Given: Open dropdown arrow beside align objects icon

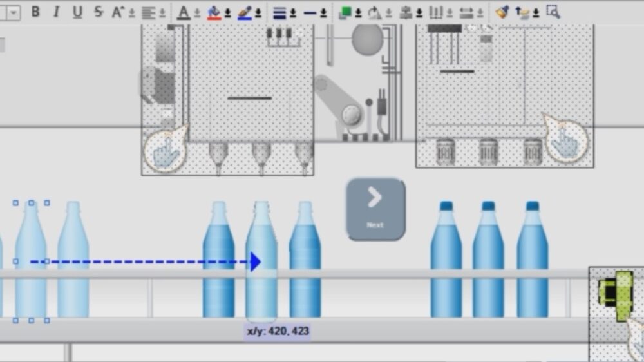Looking at the screenshot, I should pos(419,14).
